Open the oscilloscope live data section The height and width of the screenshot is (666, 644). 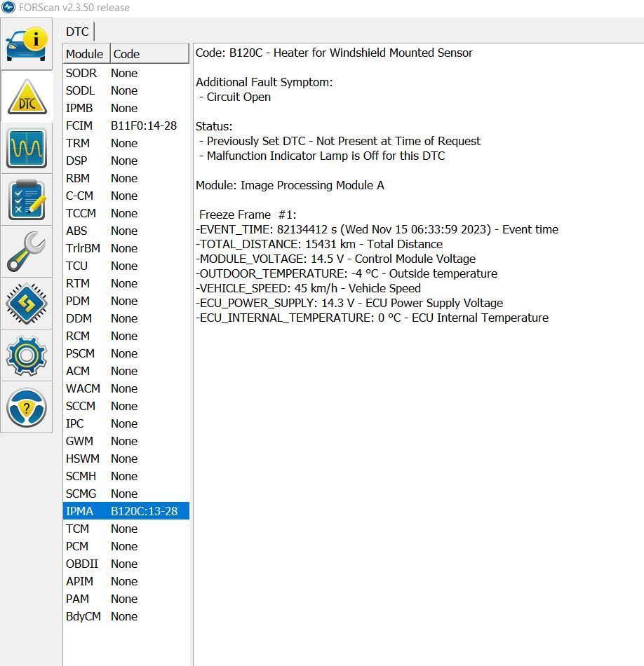coord(27,148)
